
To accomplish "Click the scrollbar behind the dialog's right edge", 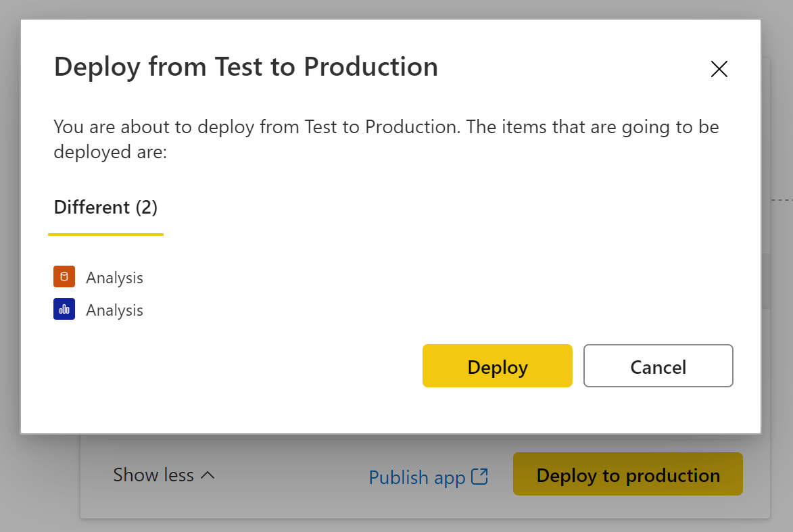I will point(766,281).
